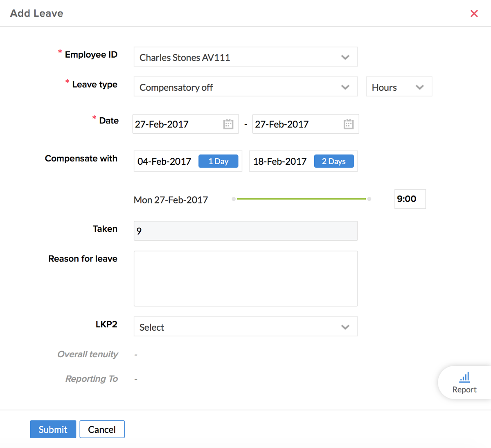491x448 pixels.
Task: Click the Submit button
Action: pyautogui.click(x=53, y=430)
